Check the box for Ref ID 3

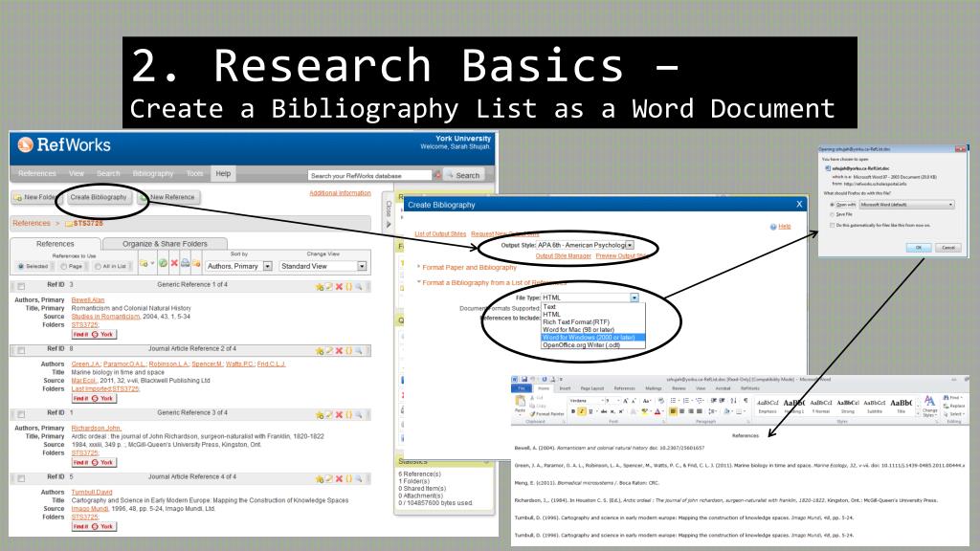click(x=21, y=286)
